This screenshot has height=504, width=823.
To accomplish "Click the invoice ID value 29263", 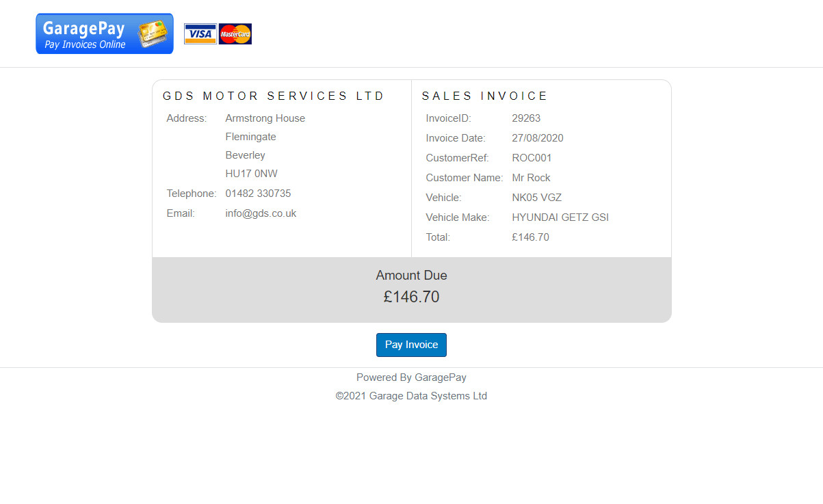I will click(x=526, y=118).
